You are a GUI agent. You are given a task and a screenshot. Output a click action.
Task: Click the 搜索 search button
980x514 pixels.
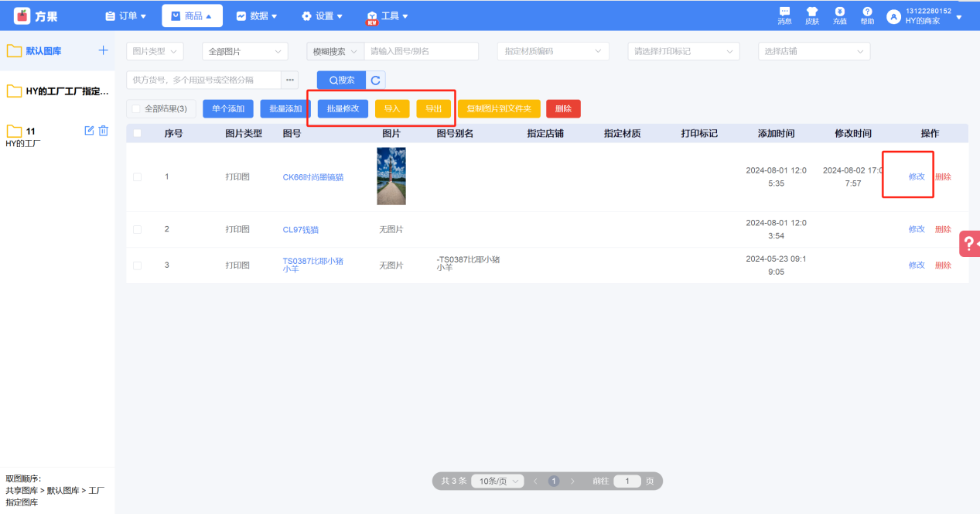[342, 80]
